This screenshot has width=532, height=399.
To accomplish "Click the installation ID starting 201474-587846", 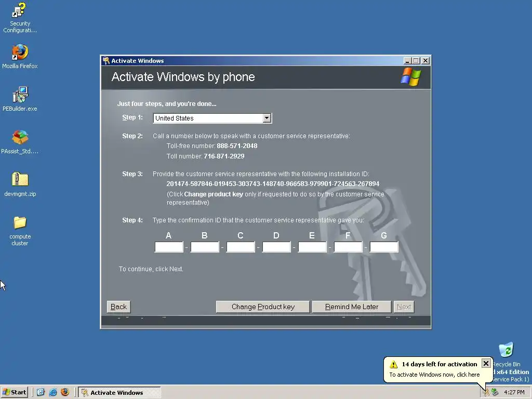I will click(273, 184).
